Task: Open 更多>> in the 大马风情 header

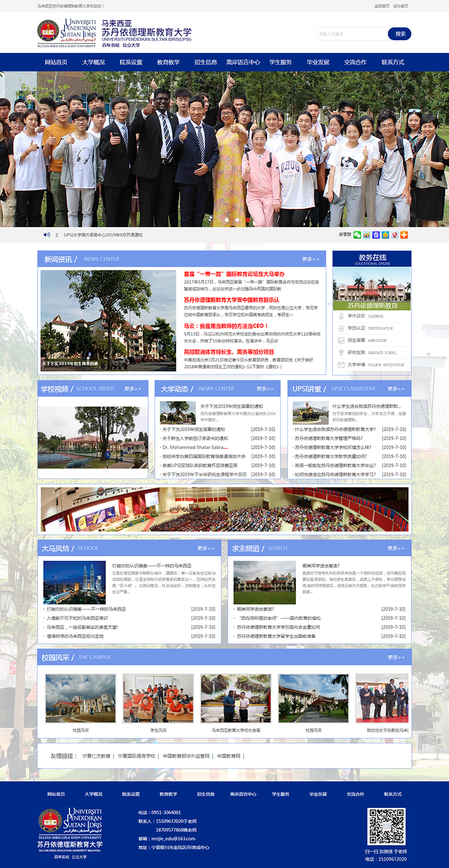Action: click(x=206, y=548)
